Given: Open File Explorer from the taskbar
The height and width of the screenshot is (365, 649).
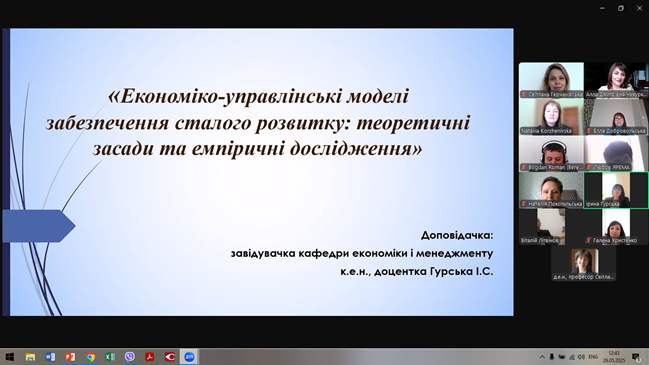Looking at the screenshot, I should [30, 357].
